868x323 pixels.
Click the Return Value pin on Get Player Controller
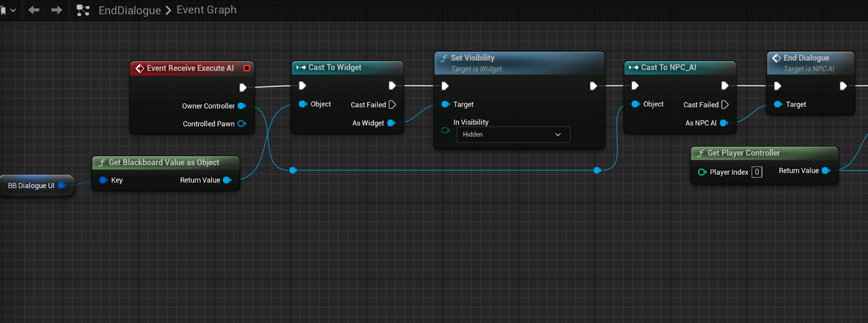826,170
